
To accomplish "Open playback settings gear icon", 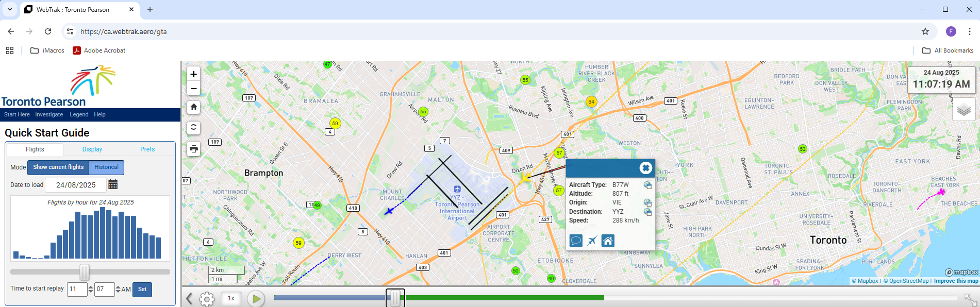I will (207, 299).
